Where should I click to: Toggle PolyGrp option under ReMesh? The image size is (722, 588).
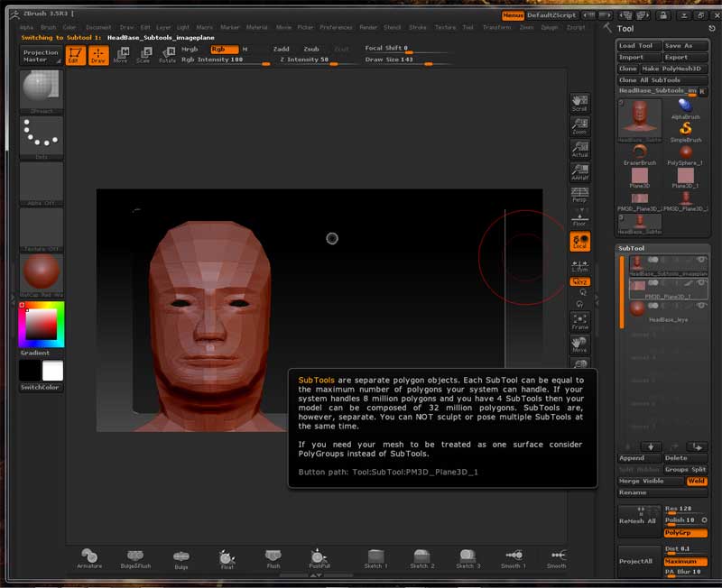pyautogui.click(x=685, y=533)
